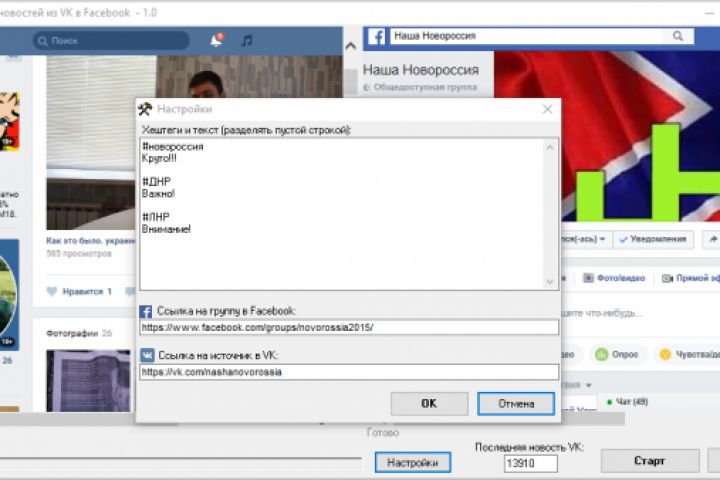Click the heart icon on the VK post
This screenshot has width=720, height=480.
[x=52, y=291]
